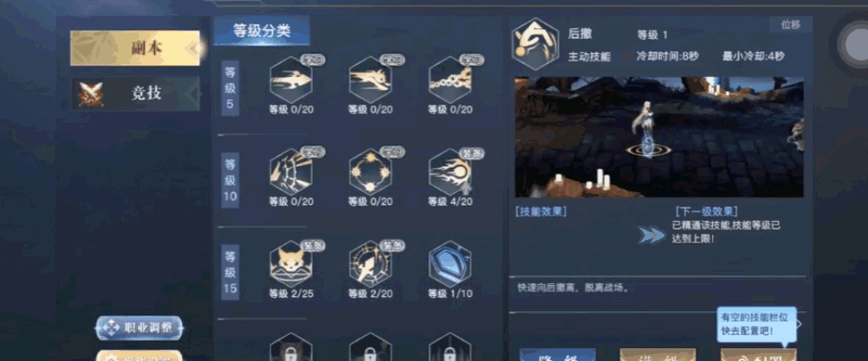This screenshot has width=868, height=361.
Task: Click the 进级 upgrade button
Action: pos(658,355)
